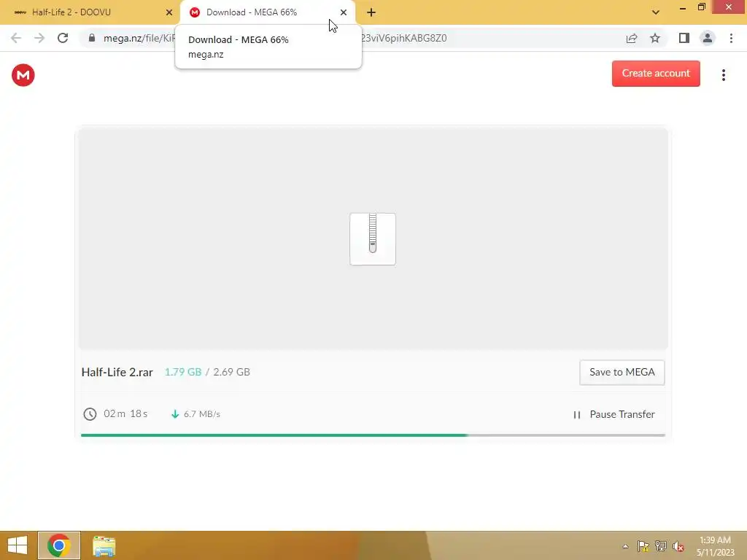Reload the current page
This screenshot has height=560, width=747.
point(63,38)
